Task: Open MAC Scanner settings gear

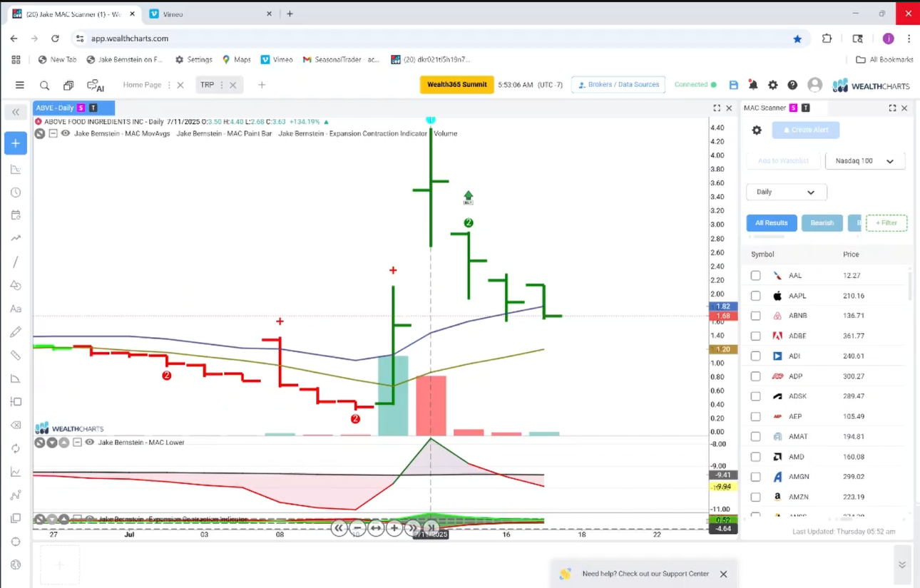Action: tap(757, 130)
